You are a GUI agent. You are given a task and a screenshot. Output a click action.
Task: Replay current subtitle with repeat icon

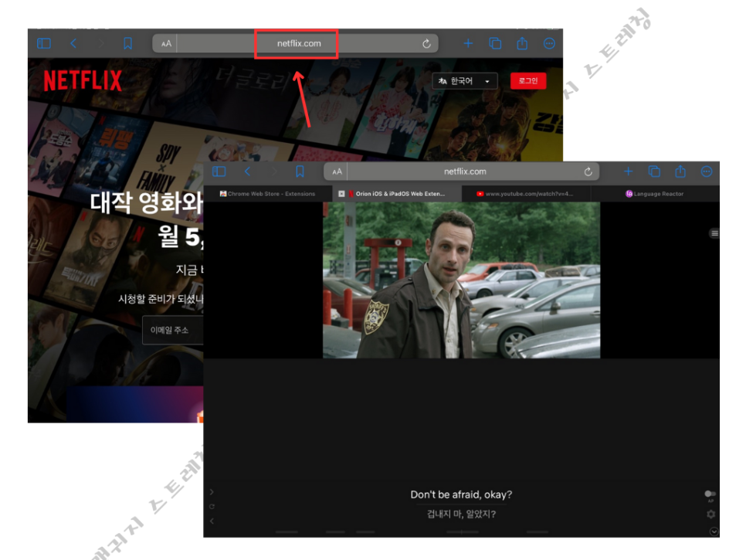click(212, 506)
